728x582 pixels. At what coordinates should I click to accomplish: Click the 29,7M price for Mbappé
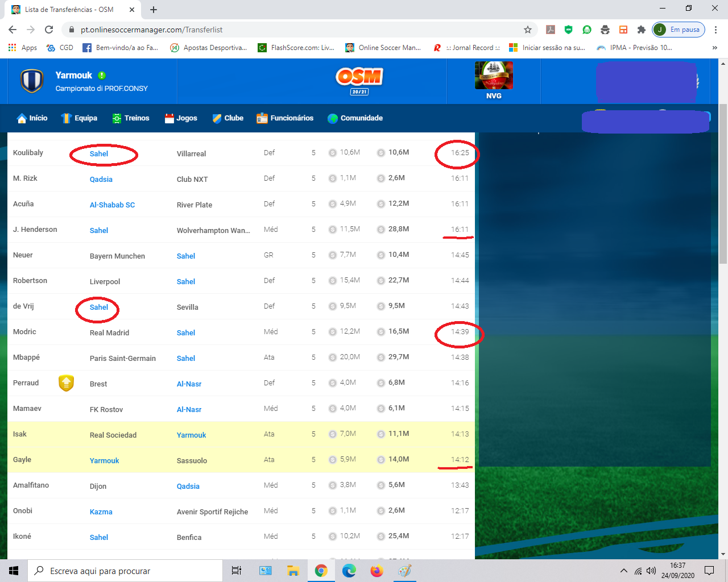tap(399, 357)
